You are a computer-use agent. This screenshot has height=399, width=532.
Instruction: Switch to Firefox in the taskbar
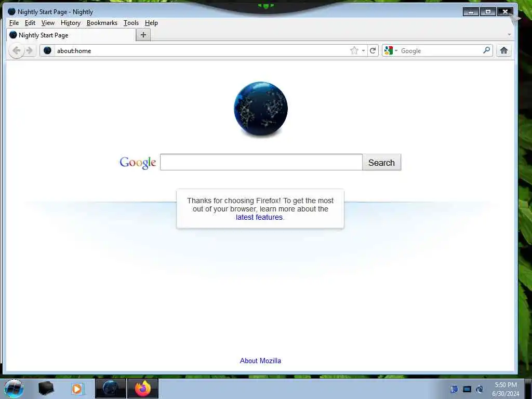[143, 389]
